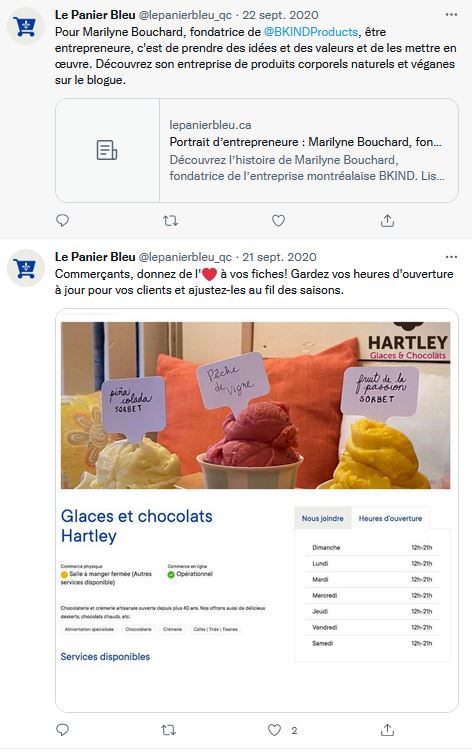Open the Hartley sorbet image
This screenshot has width=472, height=754.
click(256, 405)
